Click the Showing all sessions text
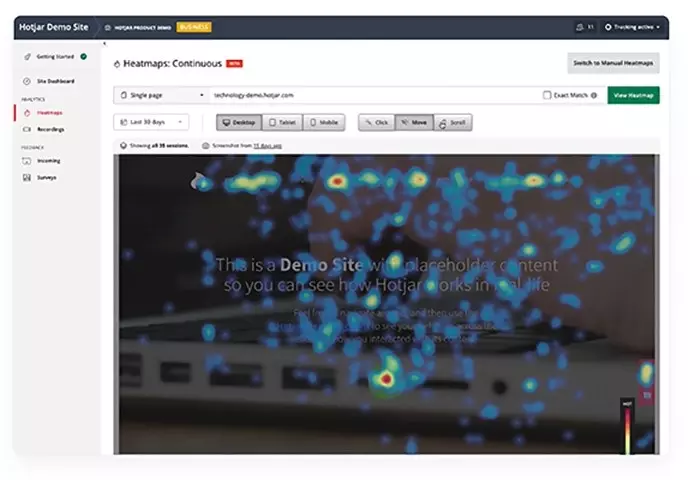 click(x=159, y=146)
